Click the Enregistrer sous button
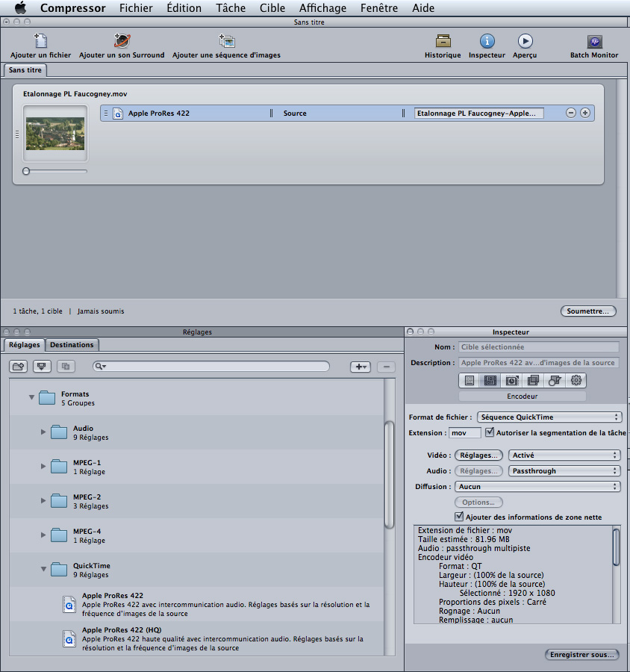 point(581,654)
